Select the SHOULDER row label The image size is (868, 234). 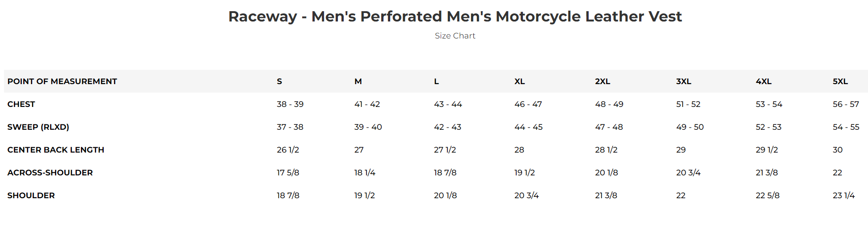(31, 196)
